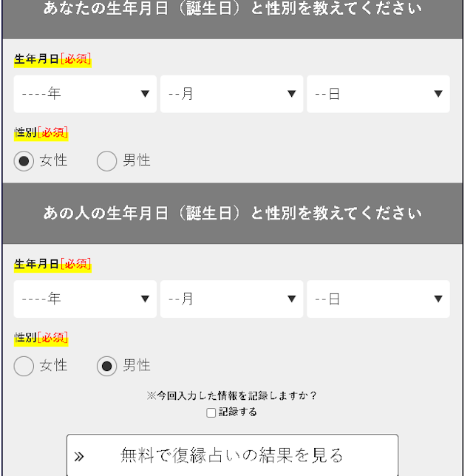
Task: Open your birth month dropdown in the top section
Action: (231, 94)
